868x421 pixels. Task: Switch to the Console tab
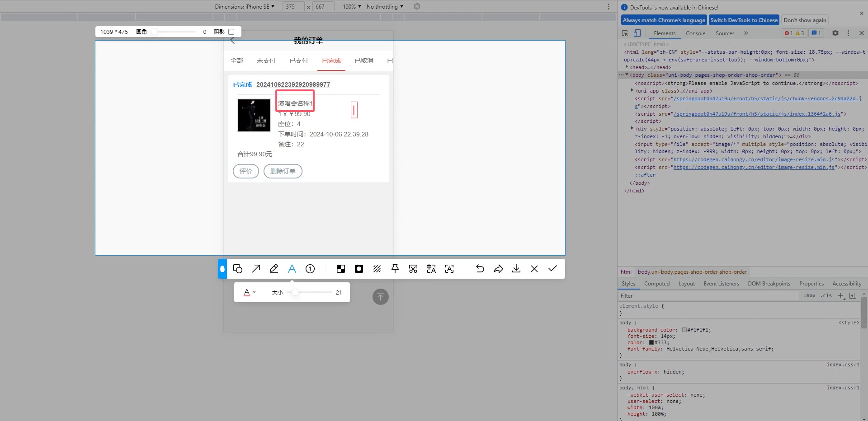(x=695, y=33)
